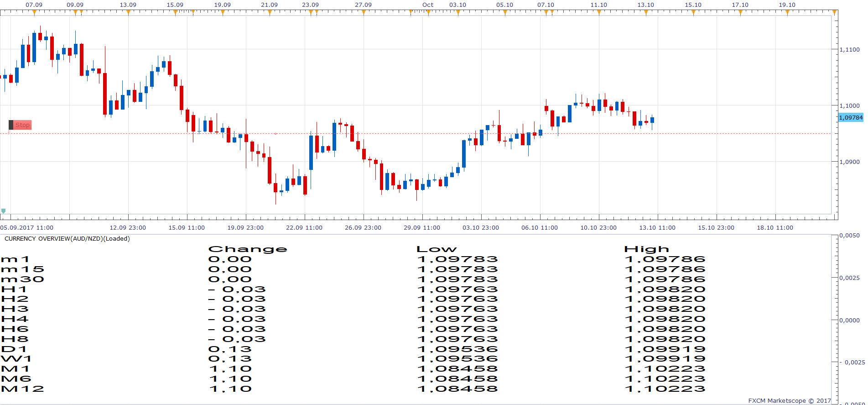Click the 15.09 orange triangle marker
868x405 pixels.
[175, 12]
